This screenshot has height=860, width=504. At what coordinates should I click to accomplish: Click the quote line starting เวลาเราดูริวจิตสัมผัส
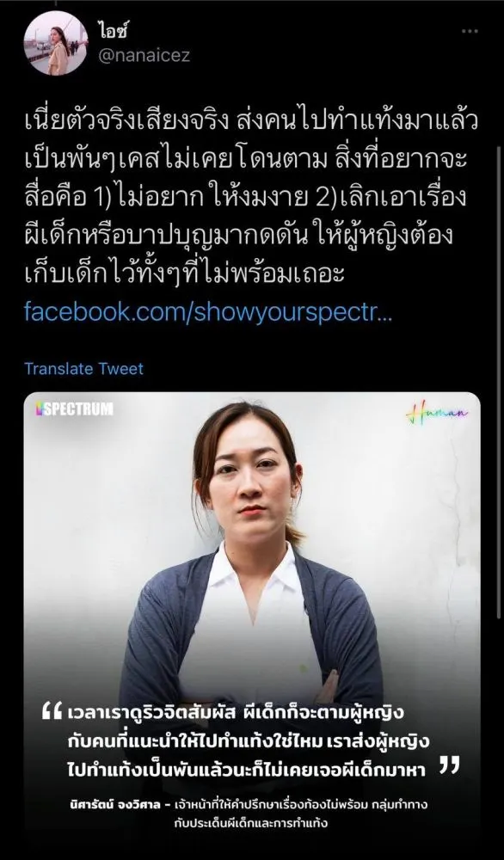pyautogui.click(x=236, y=713)
